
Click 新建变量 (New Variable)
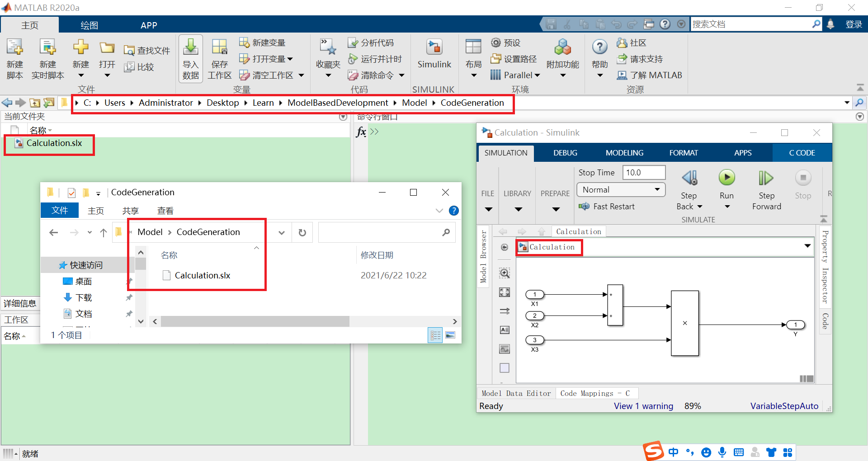(x=262, y=42)
